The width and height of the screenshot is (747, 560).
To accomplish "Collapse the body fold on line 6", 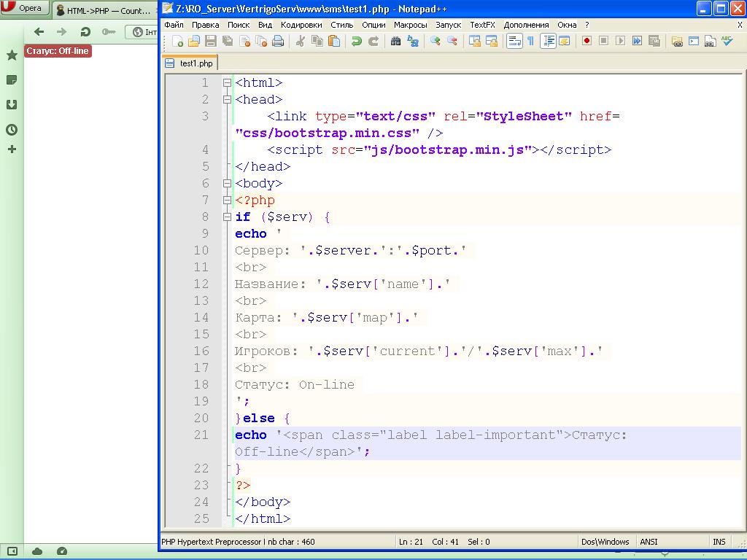I will click(x=228, y=183).
